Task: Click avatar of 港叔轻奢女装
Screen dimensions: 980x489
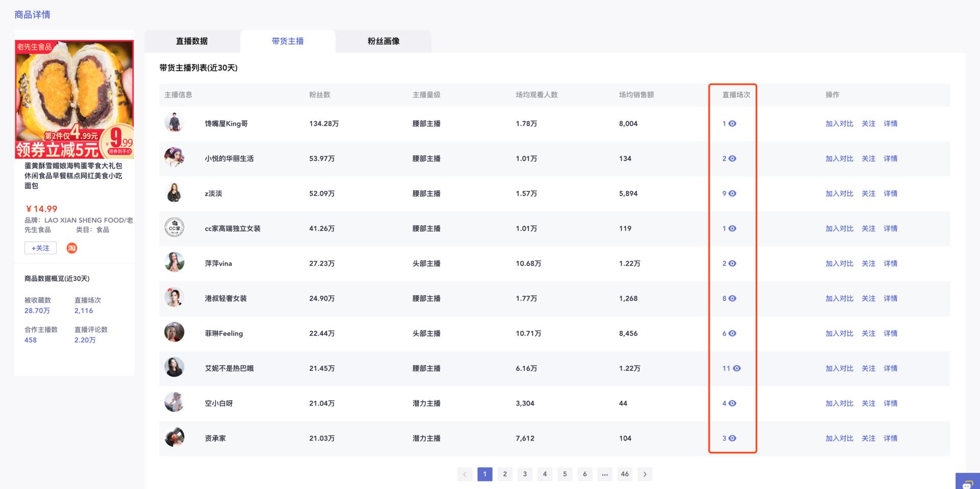Action: (174, 298)
